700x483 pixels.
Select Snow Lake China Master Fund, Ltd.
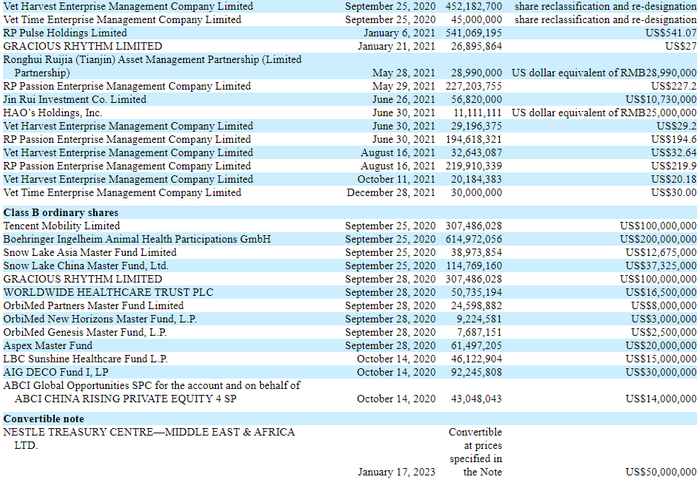pos(86,266)
